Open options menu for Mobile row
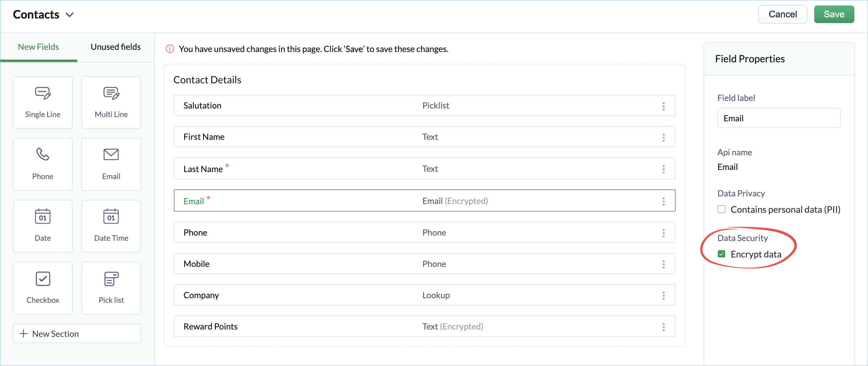The height and width of the screenshot is (366, 868). pyautogui.click(x=663, y=264)
